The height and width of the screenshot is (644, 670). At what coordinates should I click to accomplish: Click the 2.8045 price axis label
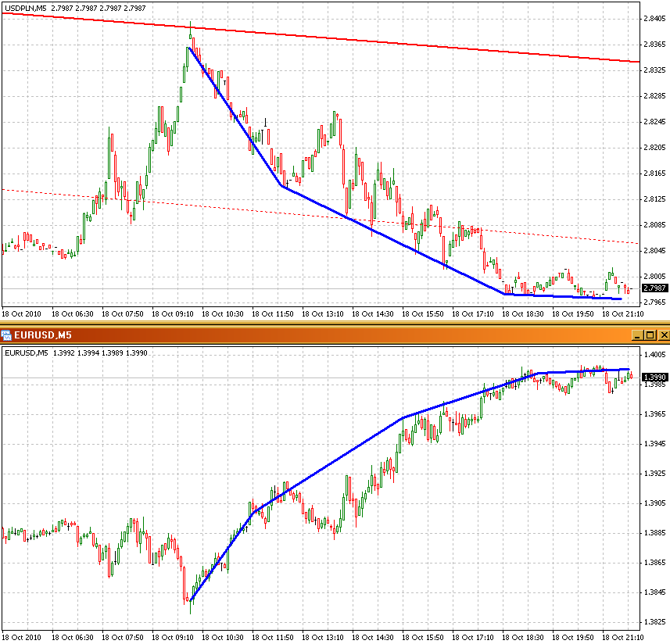(x=654, y=251)
